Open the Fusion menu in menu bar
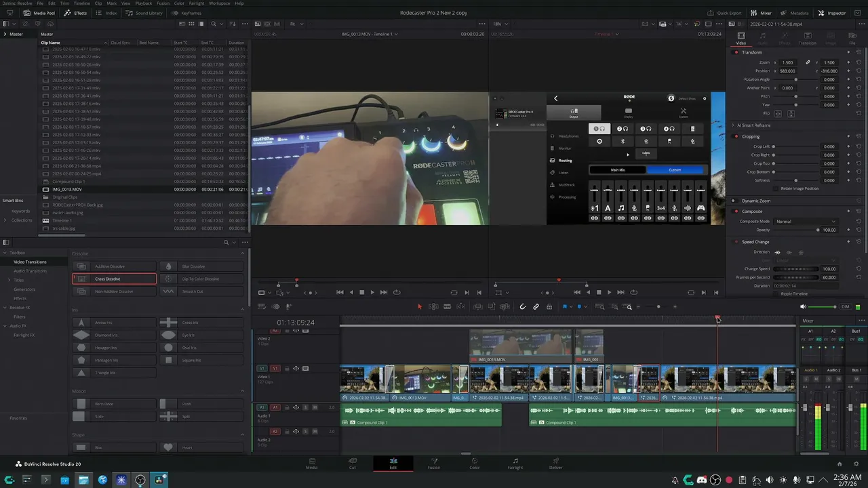This screenshot has width=868, height=488. (163, 3)
